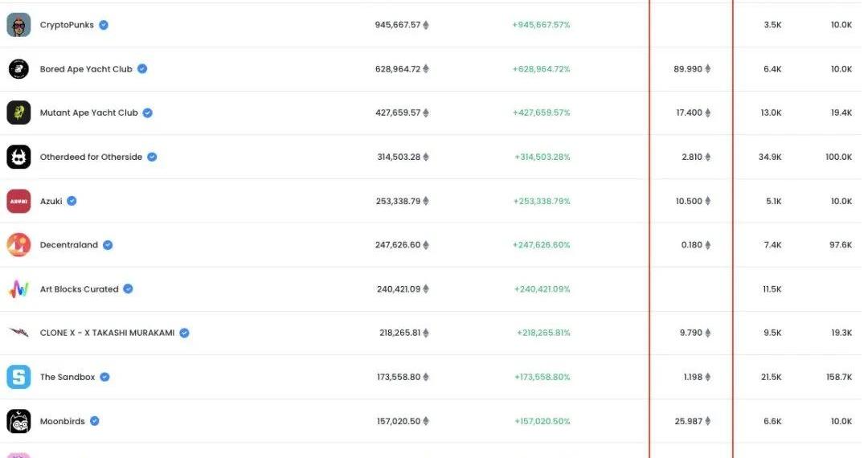
Task: Click the verified badge beside The Sandbox
Action: 104,377
